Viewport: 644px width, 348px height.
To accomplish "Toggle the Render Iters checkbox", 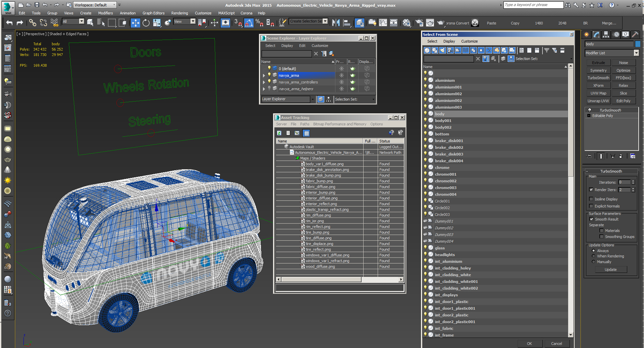I will click(591, 190).
